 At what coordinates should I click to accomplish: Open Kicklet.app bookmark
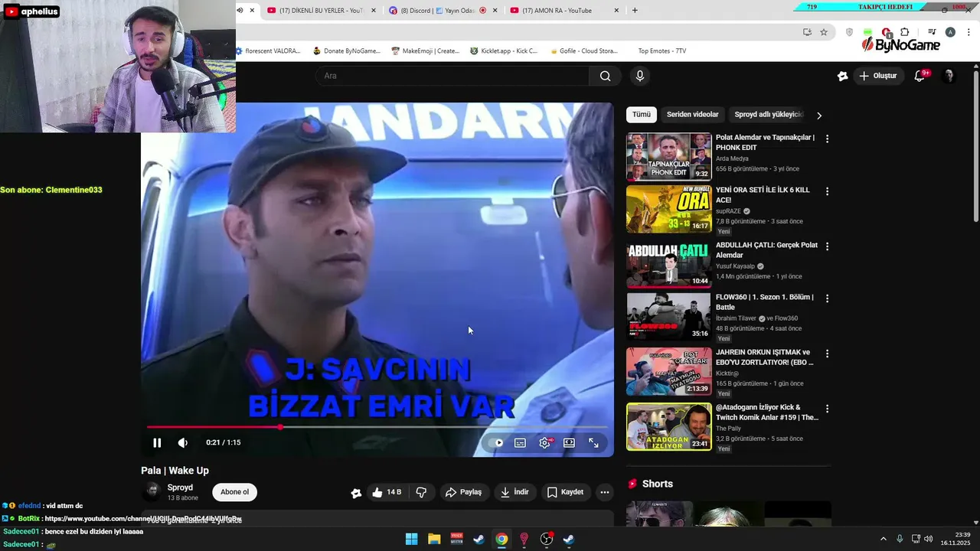point(504,51)
